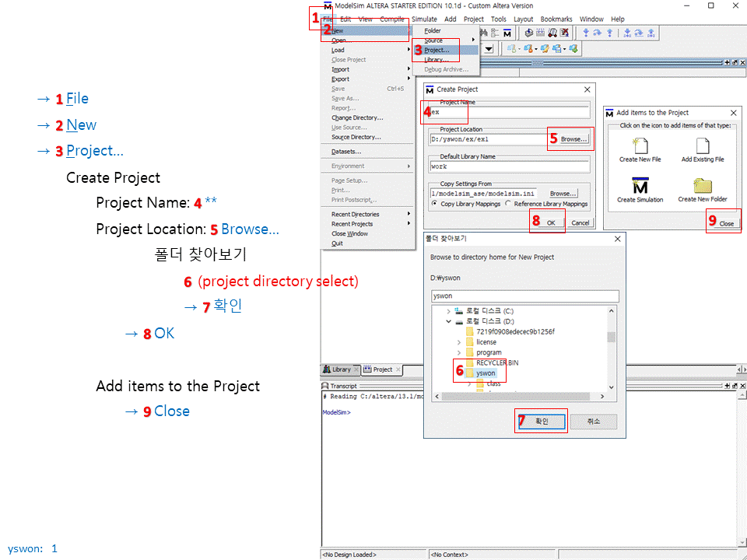This screenshot has width=747, height=560.
Task: Click the Find binoculars toolbar icon
Action: tap(484, 33)
